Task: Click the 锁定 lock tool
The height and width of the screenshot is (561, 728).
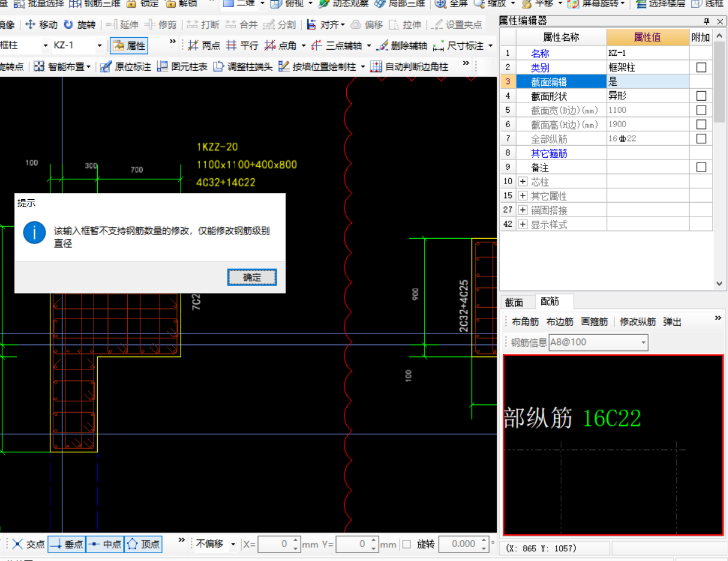Action: point(142,4)
